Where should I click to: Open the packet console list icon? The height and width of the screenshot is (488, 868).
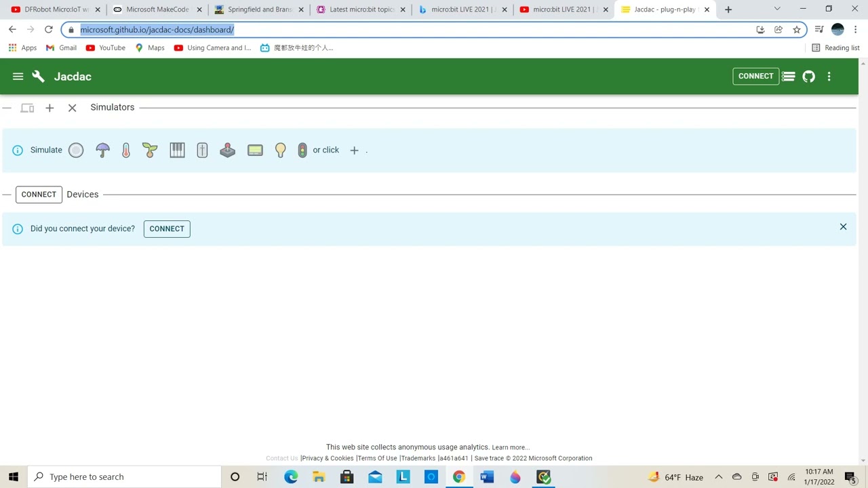pyautogui.click(x=788, y=77)
